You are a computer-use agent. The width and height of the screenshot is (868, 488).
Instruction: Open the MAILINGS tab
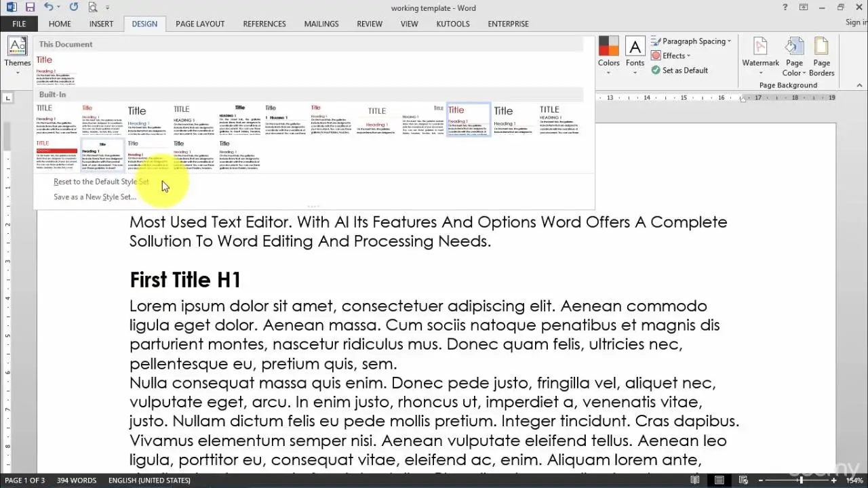[321, 24]
